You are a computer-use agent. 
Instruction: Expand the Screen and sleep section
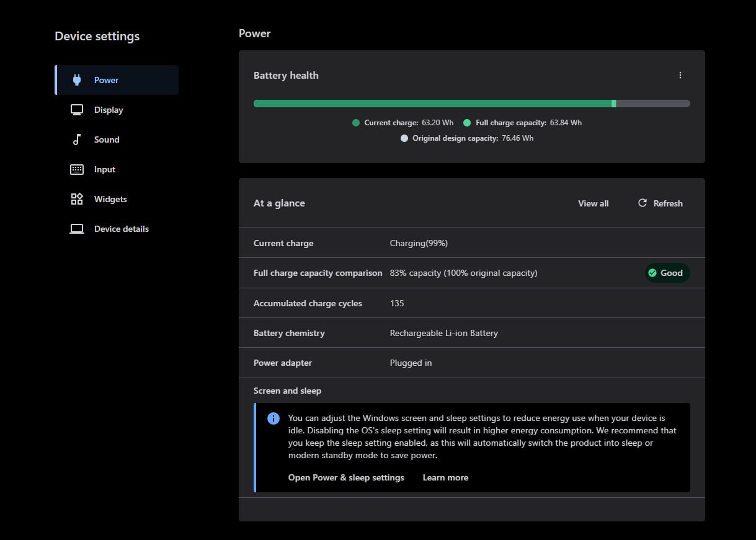pos(287,391)
